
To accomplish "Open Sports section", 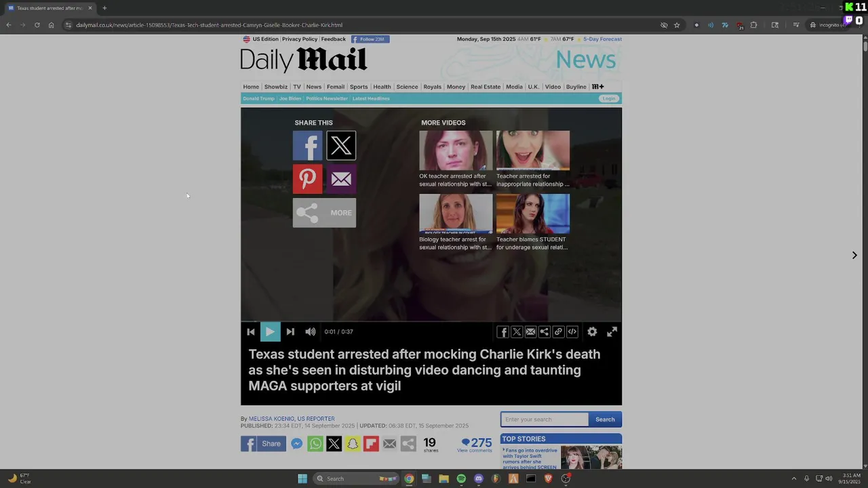I will point(359,87).
